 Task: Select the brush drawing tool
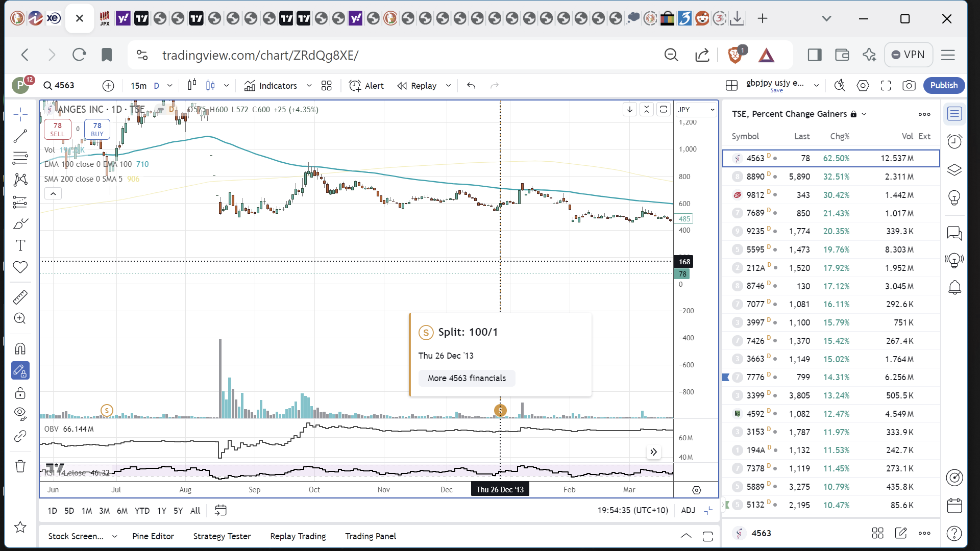pyautogui.click(x=20, y=224)
